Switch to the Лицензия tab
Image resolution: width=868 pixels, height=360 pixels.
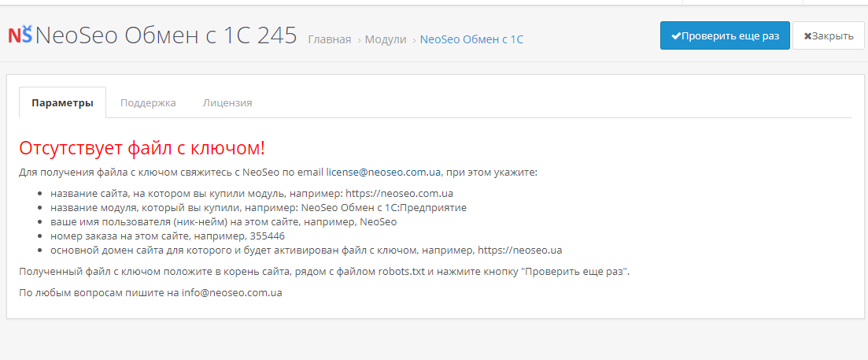tap(227, 102)
